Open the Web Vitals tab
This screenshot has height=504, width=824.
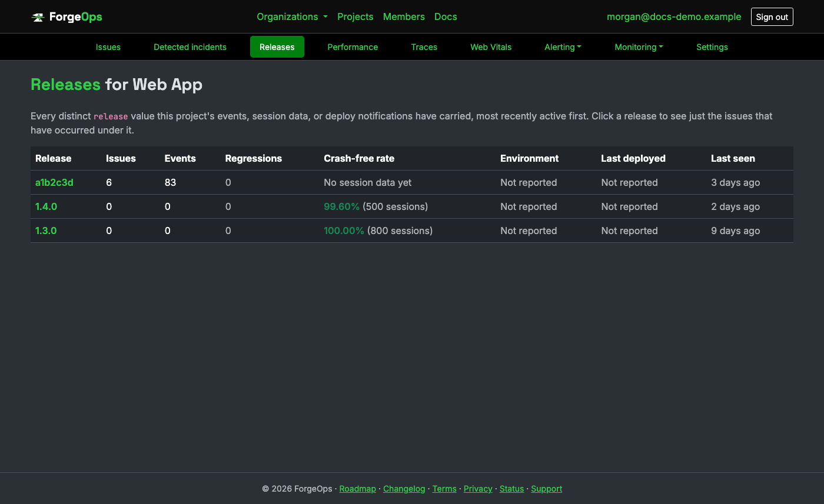(491, 47)
